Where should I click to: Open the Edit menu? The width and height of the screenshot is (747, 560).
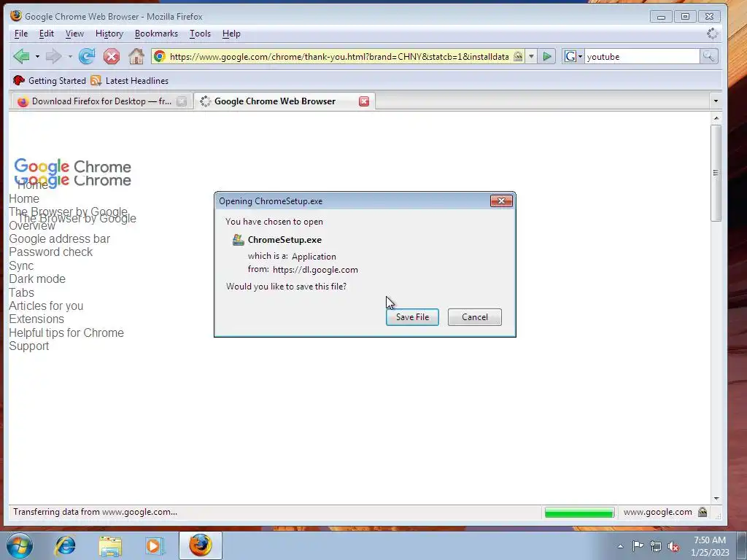click(x=46, y=34)
